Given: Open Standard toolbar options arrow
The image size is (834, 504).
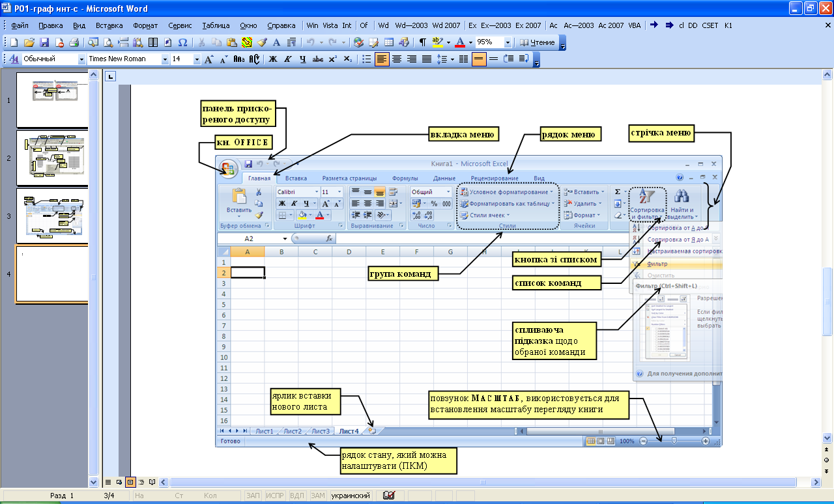Looking at the screenshot, I should coord(563,42).
